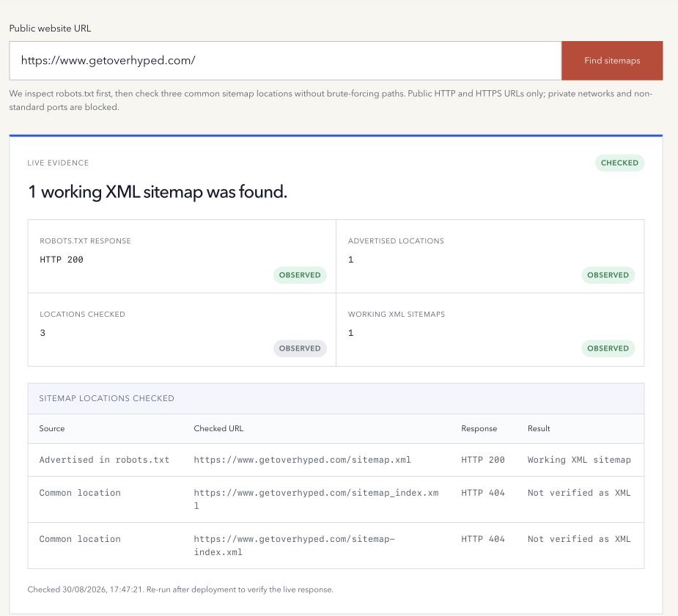Click the Source column header
Screen dimensions: 678x616
[52, 428]
